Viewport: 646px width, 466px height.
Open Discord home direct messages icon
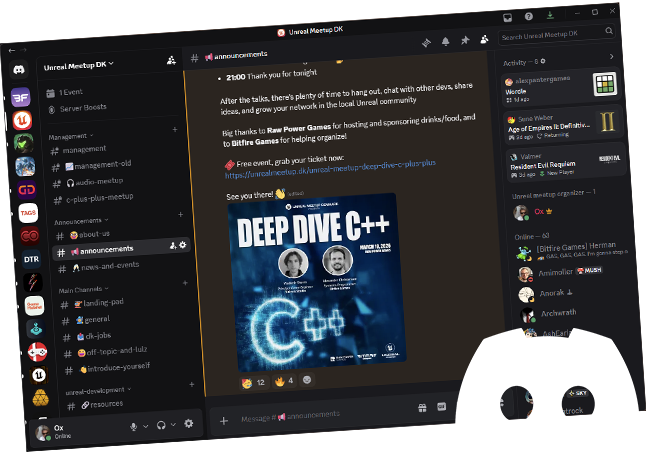[19, 70]
